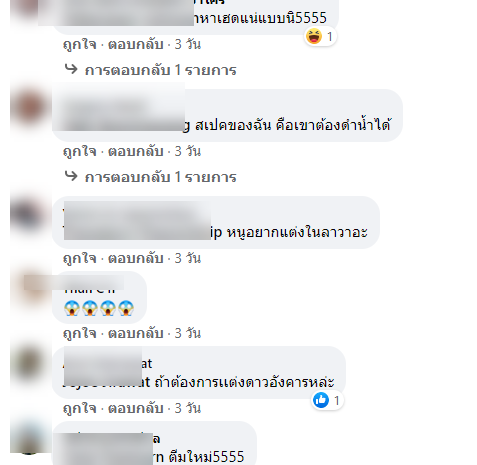
Task: Reply to the emoji comment via ตอบกลับ
Action: 136,333
